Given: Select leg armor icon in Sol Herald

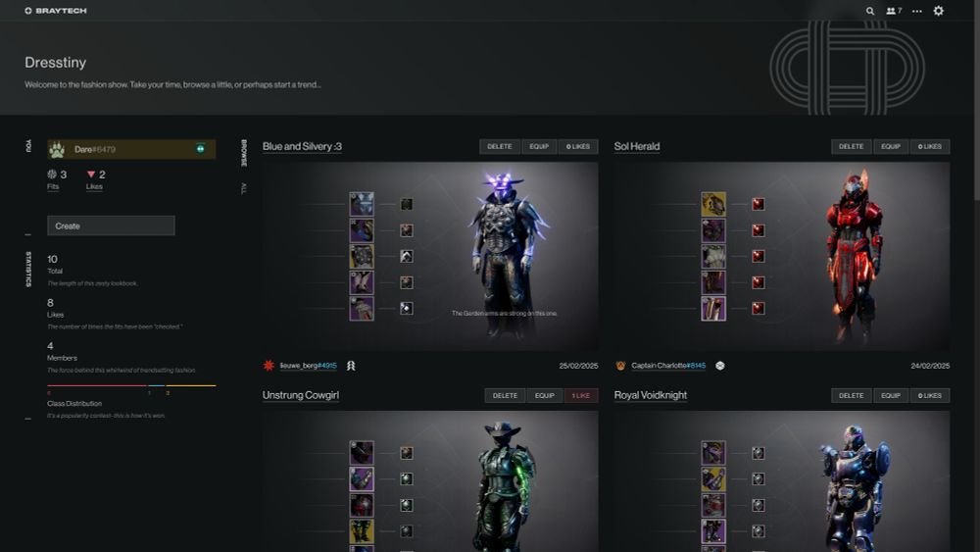Looking at the screenshot, I should tap(713, 282).
